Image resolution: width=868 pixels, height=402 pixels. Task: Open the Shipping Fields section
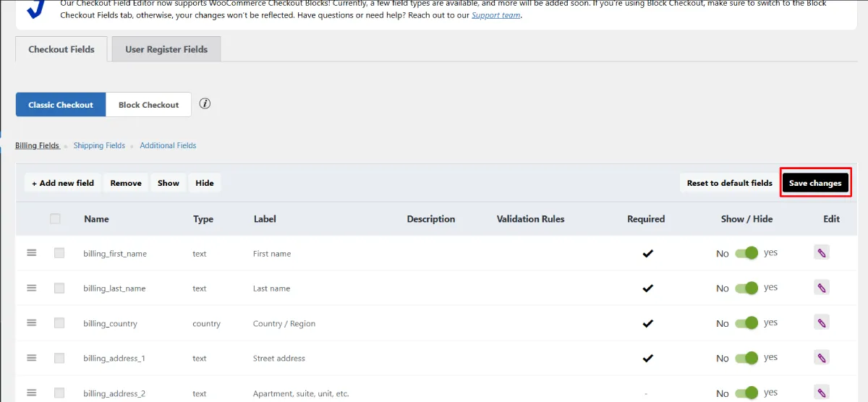[99, 145]
